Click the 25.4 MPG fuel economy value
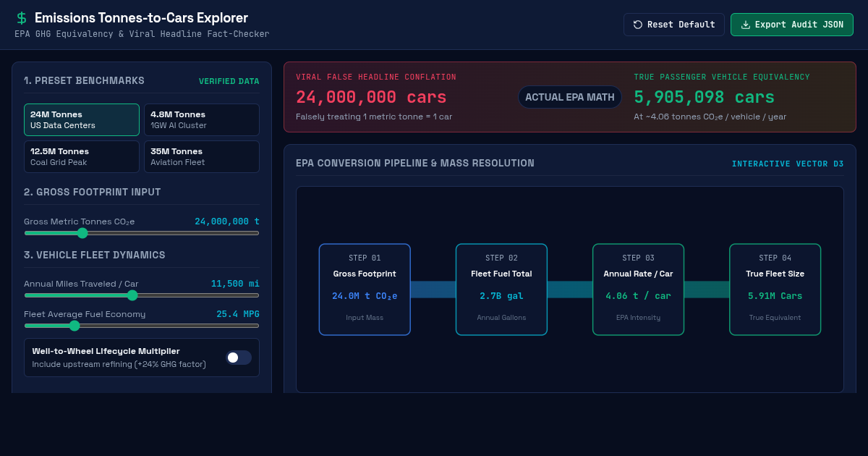This screenshot has width=868, height=456. (x=238, y=314)
